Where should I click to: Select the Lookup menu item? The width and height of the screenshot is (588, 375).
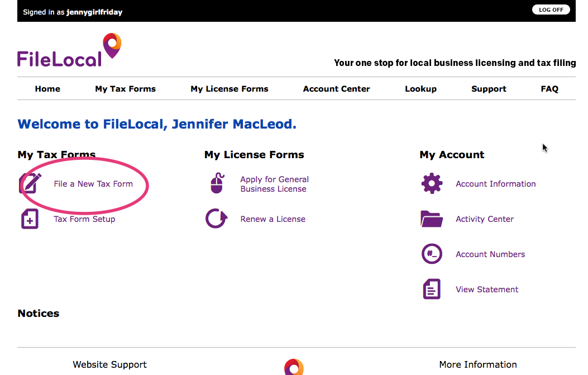[420, 89]
